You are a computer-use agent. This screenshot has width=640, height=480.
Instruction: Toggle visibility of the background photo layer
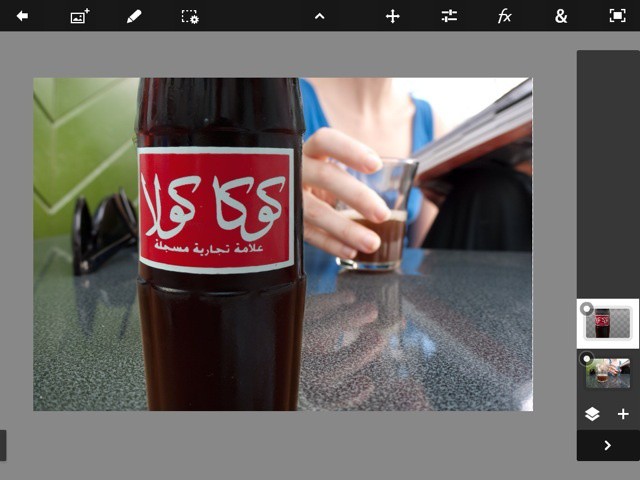tap(587, 358)
